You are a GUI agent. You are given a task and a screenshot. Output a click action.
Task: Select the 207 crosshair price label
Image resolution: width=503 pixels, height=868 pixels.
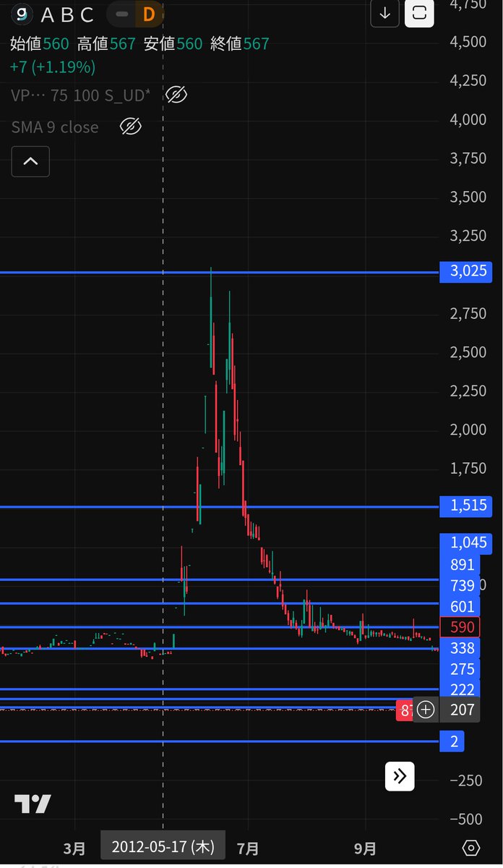tap(460, 710)
